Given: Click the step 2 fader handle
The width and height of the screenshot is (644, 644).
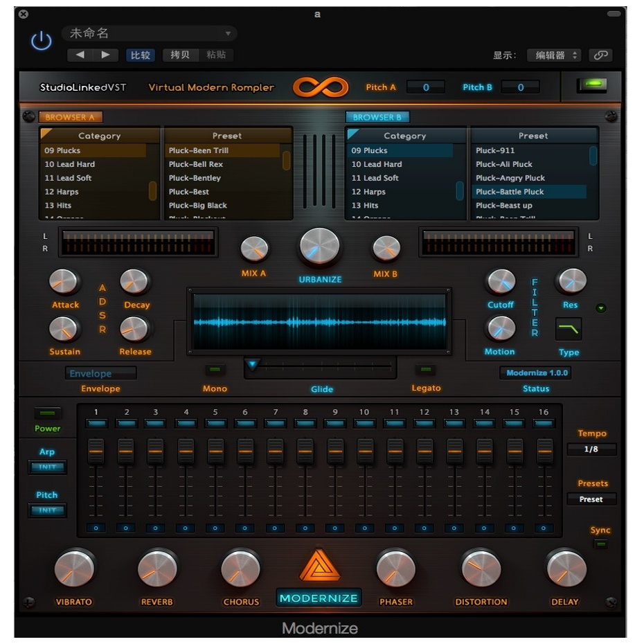Looking at the screenshot, I should click(125, 451).
